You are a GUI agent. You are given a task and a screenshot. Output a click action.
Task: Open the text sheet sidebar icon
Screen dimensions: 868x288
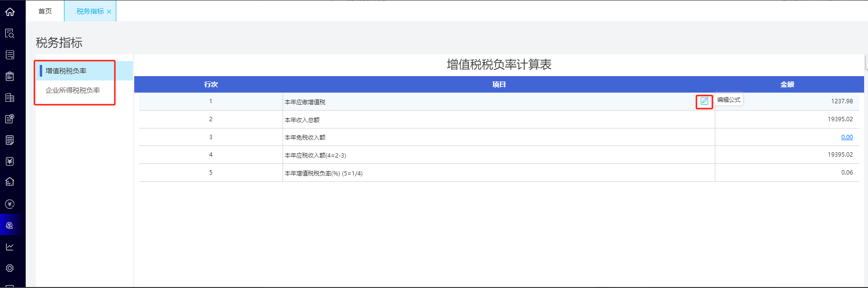click(x=10, y=140)
